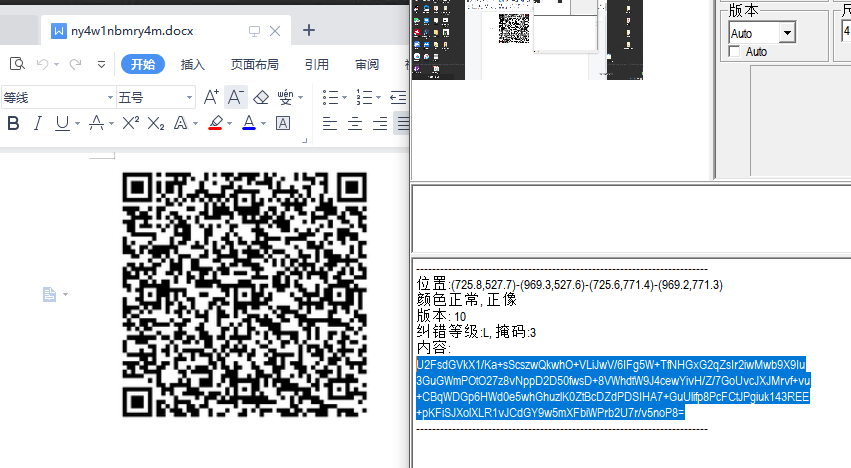Apply the blue font color
The width and height of the screenshot is (851, 468).
point(249,123)
